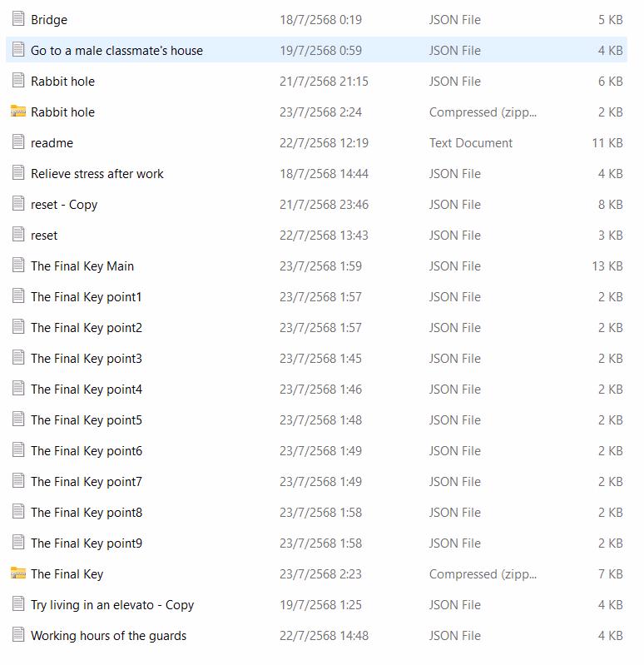Image resolution: width=644 pixels, height=665 pixels.
Task: Click the date 22/7/2568 12:19
Action: (324, 143)
